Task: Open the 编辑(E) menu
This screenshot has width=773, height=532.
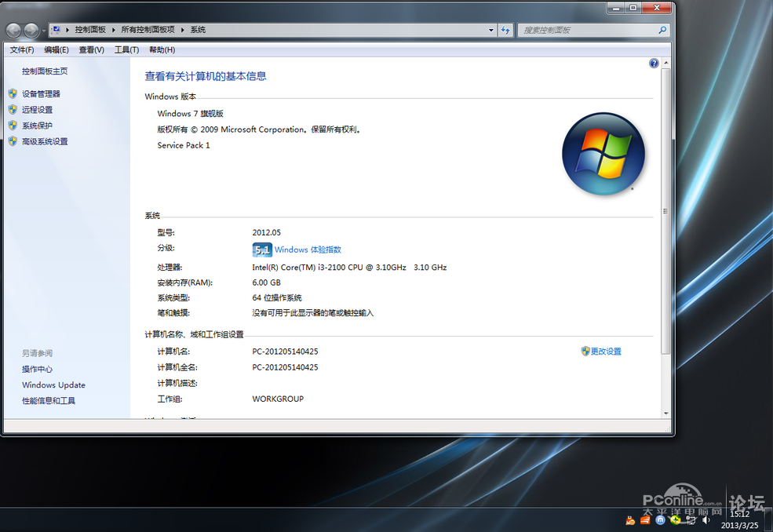Action: pyautogui.click(x=57, y=49)
